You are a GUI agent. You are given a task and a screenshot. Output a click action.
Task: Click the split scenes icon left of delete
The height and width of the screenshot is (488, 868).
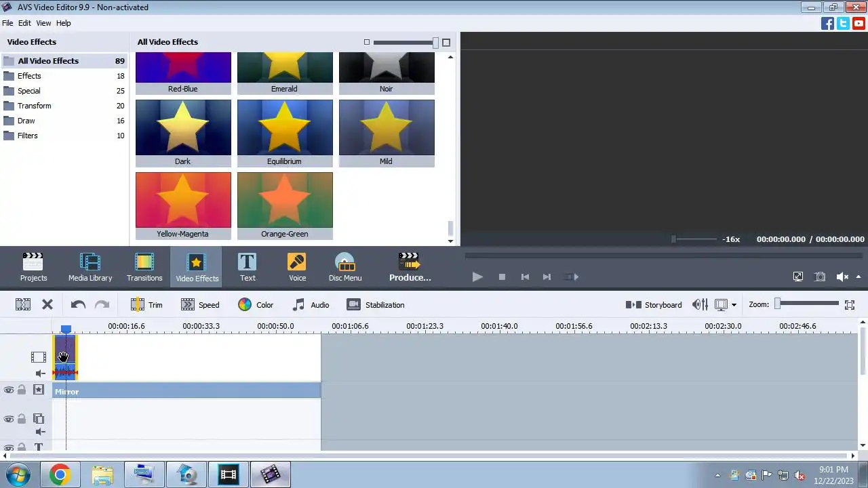tap(23, 305)
